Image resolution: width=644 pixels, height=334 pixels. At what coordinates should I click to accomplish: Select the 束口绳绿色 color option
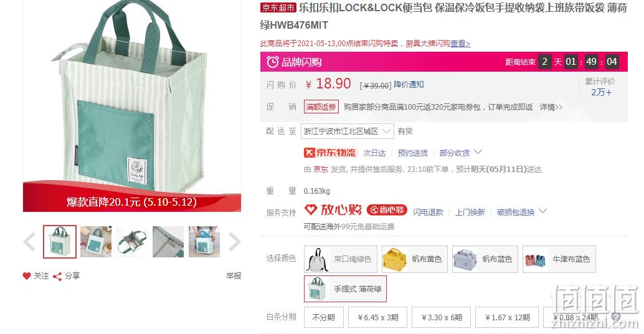[x=341, y=259]
